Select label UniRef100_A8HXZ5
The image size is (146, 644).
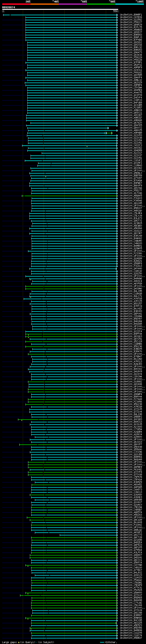click(x=131, y=130)
